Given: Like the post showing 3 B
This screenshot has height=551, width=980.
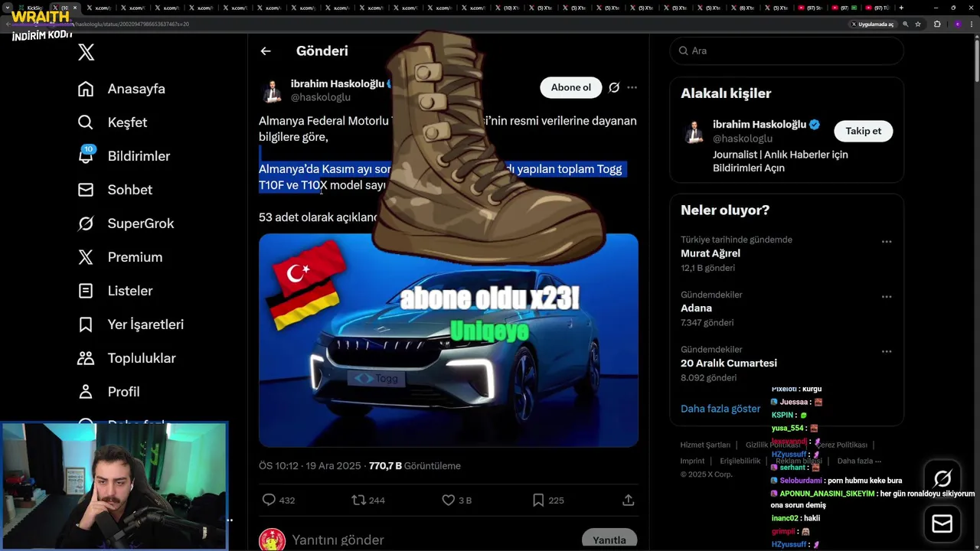Looking at the screenshot, I should (448, 500).
